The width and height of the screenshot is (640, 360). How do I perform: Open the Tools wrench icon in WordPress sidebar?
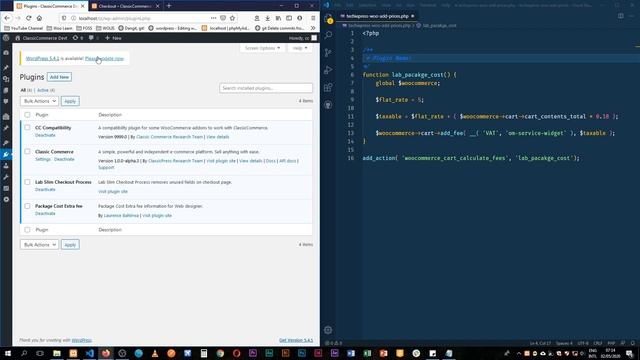[x=6, y=177]
